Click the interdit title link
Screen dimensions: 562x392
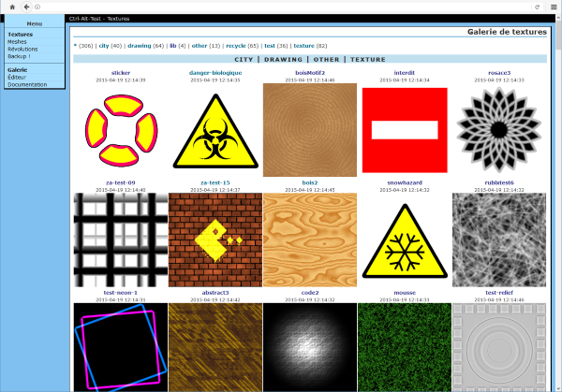tap(405, 73)
